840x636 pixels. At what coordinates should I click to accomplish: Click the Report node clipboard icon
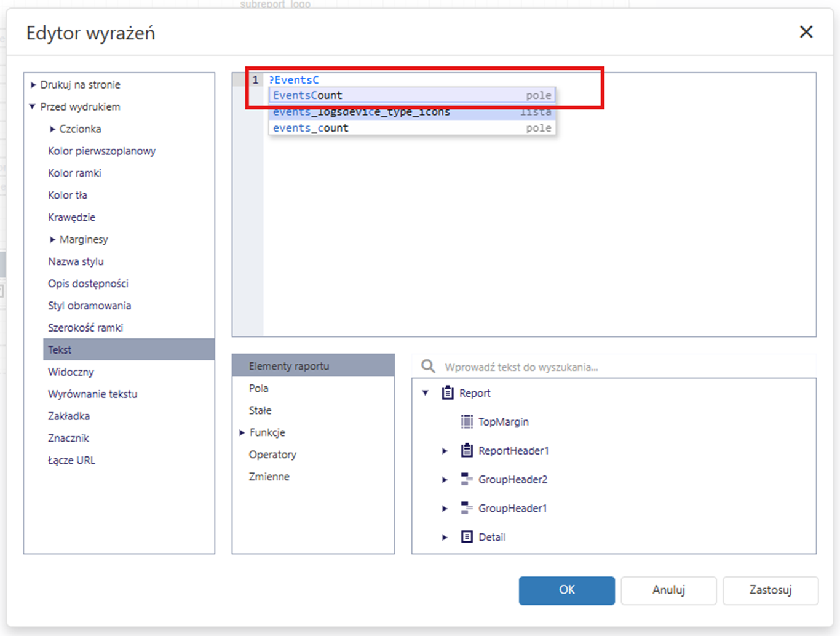point(448,392)
